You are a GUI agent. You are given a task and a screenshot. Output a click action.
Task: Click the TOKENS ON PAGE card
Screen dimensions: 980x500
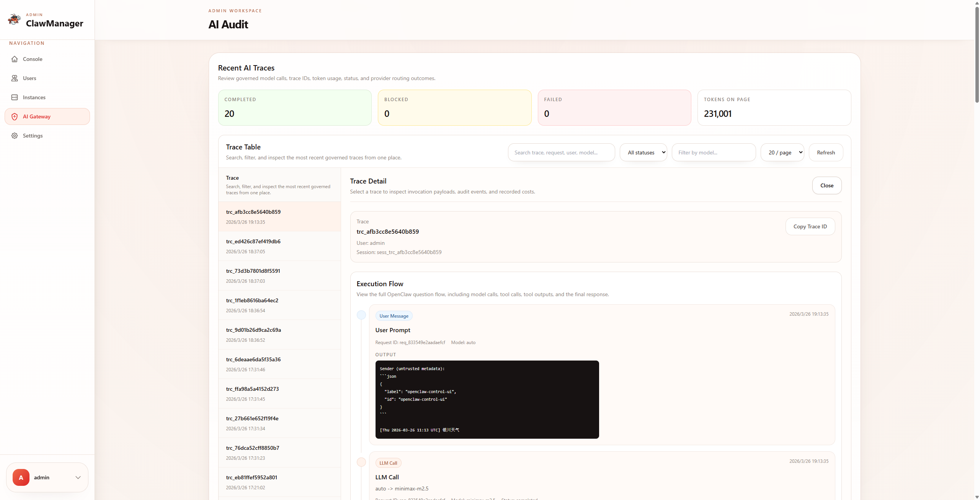point(774,108)
